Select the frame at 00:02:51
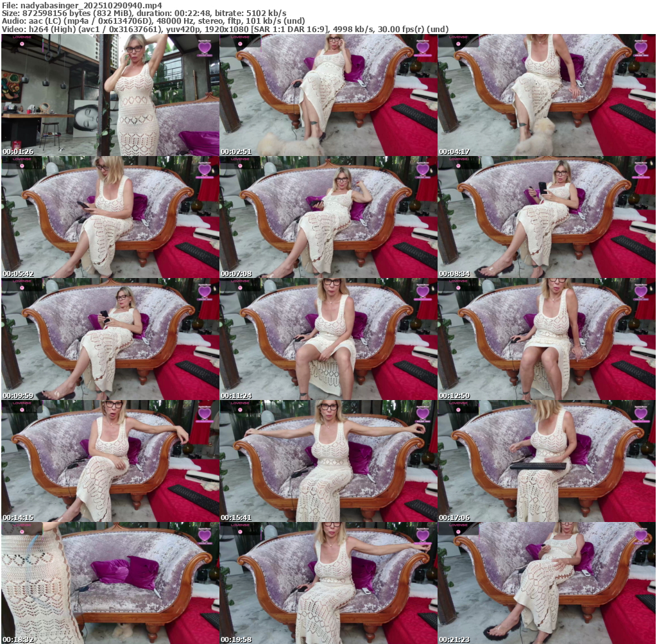Image resolution: width=657 pixels, height=644 pixels. click(x=328, y=95)
